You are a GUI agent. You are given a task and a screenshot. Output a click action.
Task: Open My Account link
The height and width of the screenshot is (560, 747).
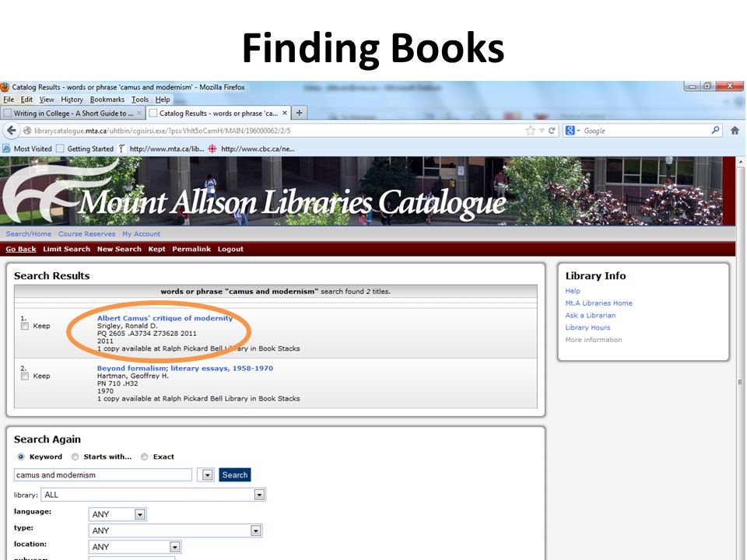coord(141,234)
